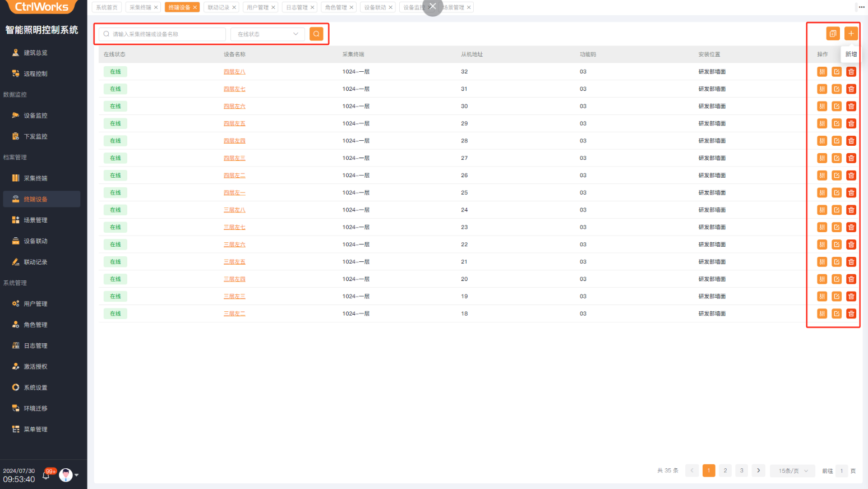868x489 pixels.
Task: Open the 四层左五 device name link
Action: click(x=234, y=123)
